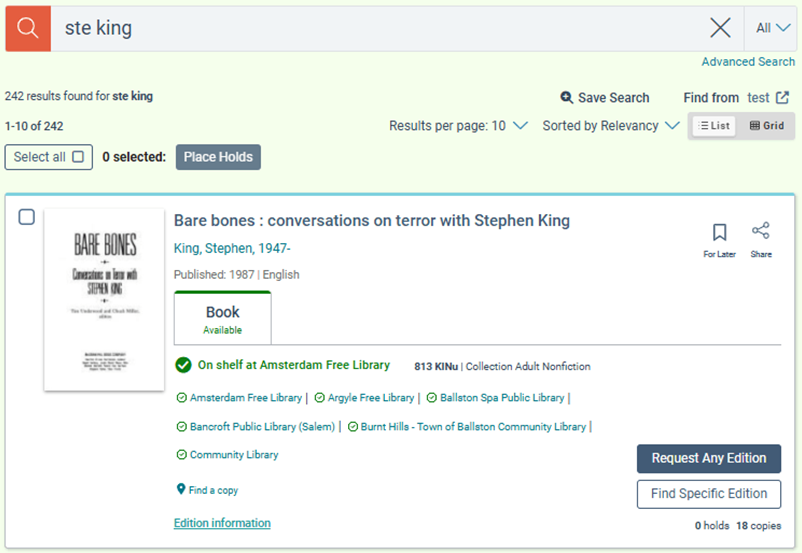Click the Published: 1987 | English text
802x553 pixels.
tap(236, 275)
